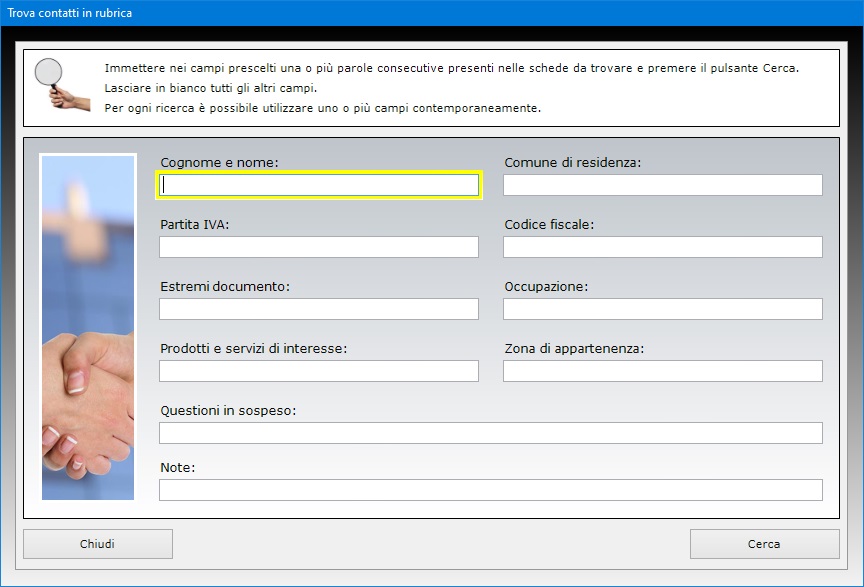
Task: Click the Codice fiscale label
Action: click(x=549, y=224)
